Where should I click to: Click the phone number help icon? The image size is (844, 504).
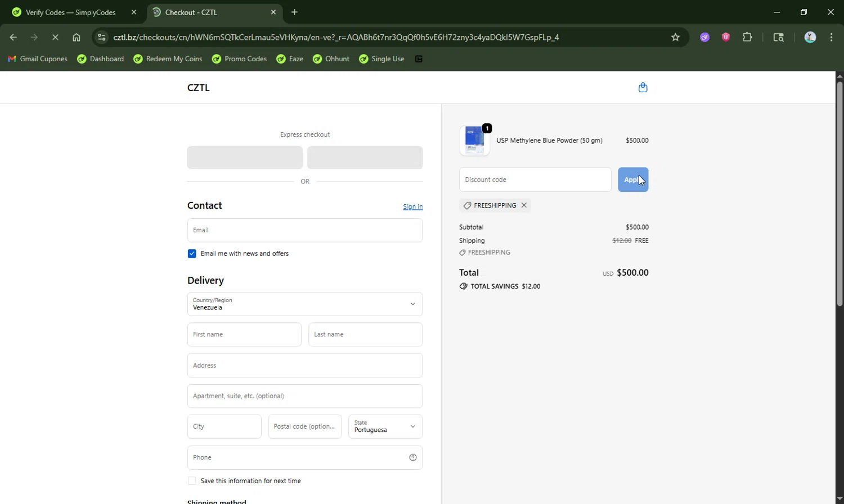(x=413, y=457)
